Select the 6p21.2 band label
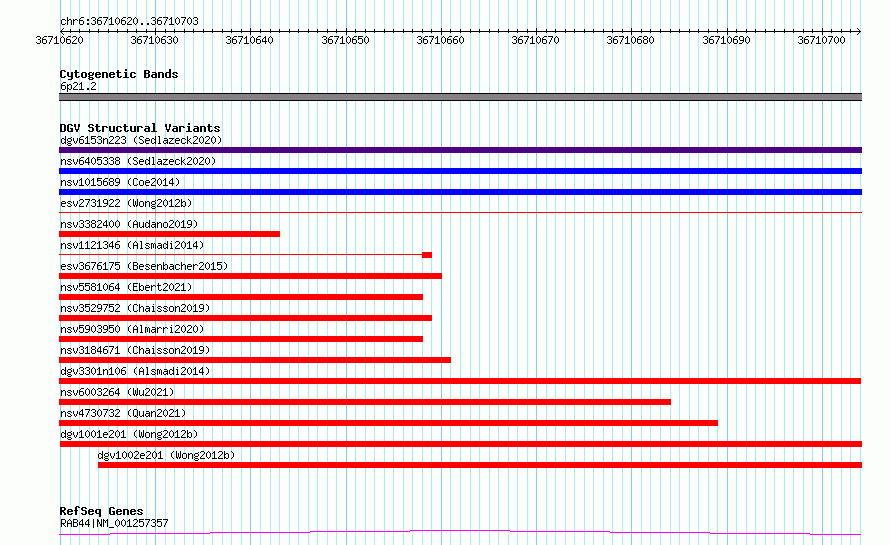Screen dimensions: 890x545 click(x=78, y=86)
